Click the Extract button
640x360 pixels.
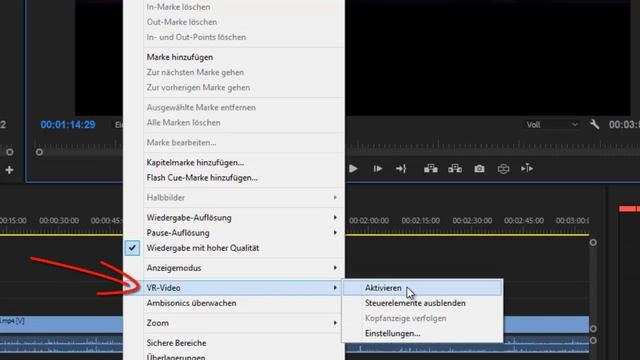pyautogui.click(x=455, y=169)
